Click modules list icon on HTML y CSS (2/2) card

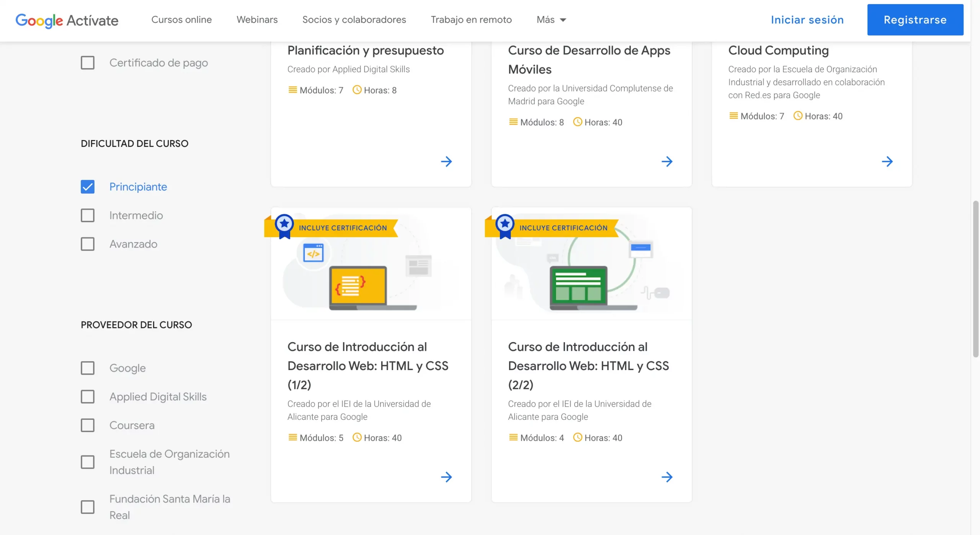[513, 437]
